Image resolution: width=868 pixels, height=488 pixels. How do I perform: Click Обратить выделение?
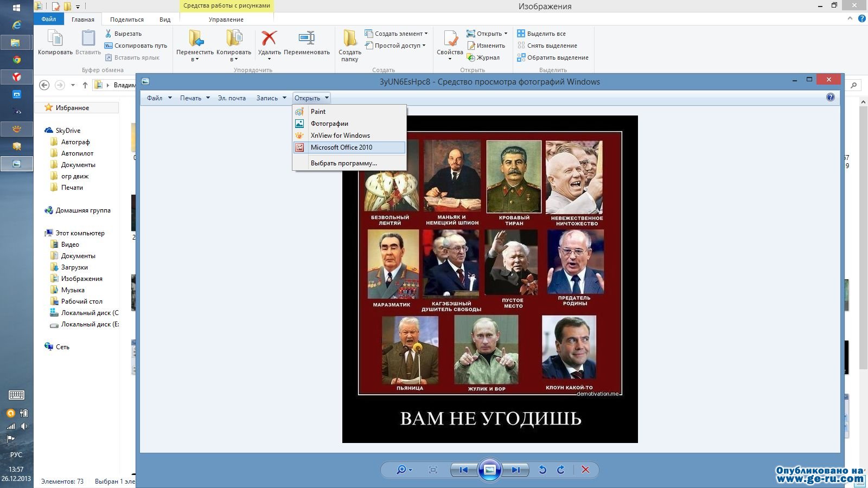[x=553, y=57]
